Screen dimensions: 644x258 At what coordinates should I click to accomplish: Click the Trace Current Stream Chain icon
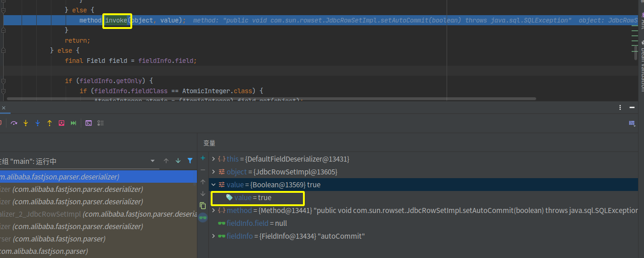click(x=101, y=123)
